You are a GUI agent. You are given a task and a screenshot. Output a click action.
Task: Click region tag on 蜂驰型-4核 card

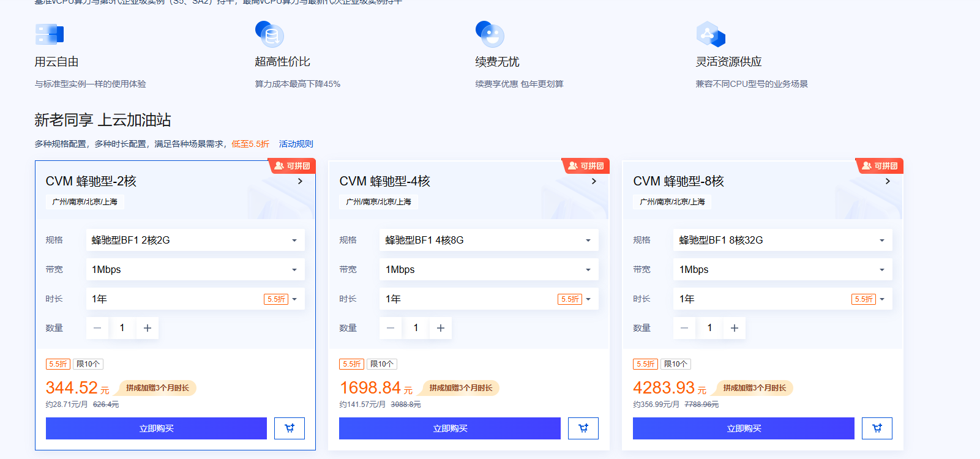379,201
